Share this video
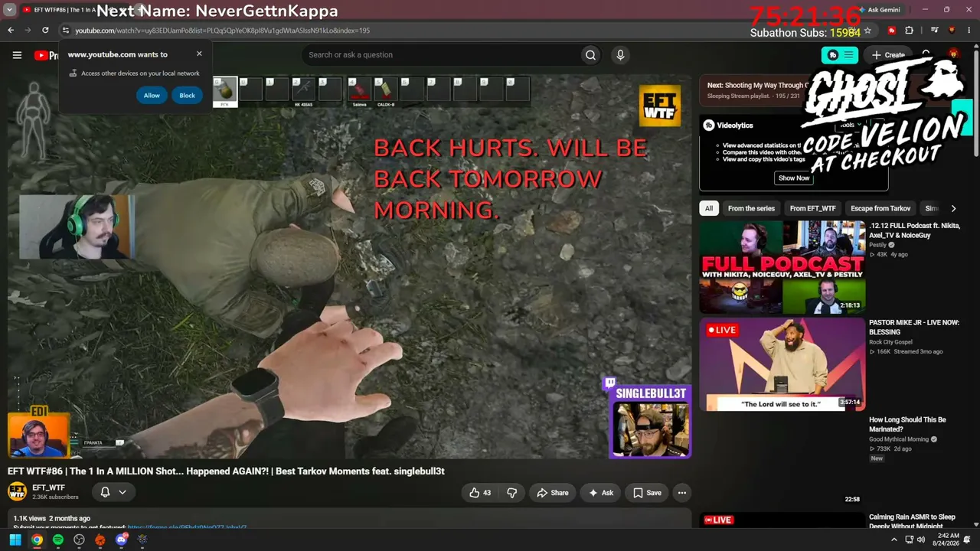The image size is (980, 551). click(x=553, y=493)
